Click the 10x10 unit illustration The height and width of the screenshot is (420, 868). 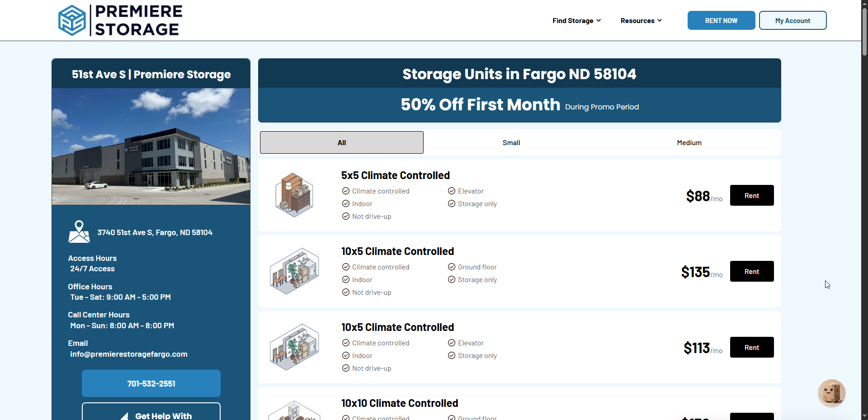(x=294, y=411)
